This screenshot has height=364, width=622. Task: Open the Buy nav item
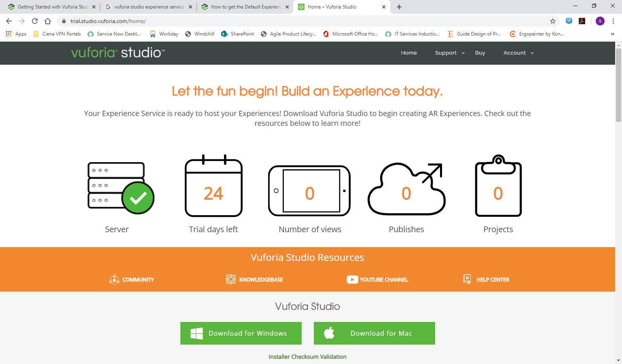[480, 53]
